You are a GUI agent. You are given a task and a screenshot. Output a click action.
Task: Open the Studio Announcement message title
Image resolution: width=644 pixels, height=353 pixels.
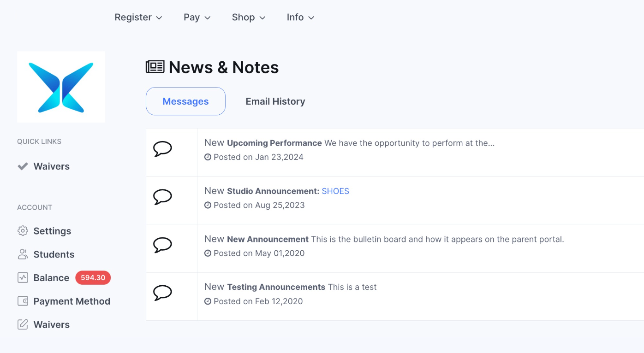(273, 191)
